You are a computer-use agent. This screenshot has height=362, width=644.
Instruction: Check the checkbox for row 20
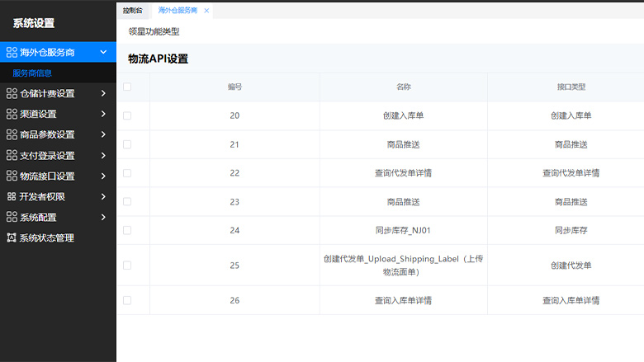pyautogui.click(x=127, y=115)
